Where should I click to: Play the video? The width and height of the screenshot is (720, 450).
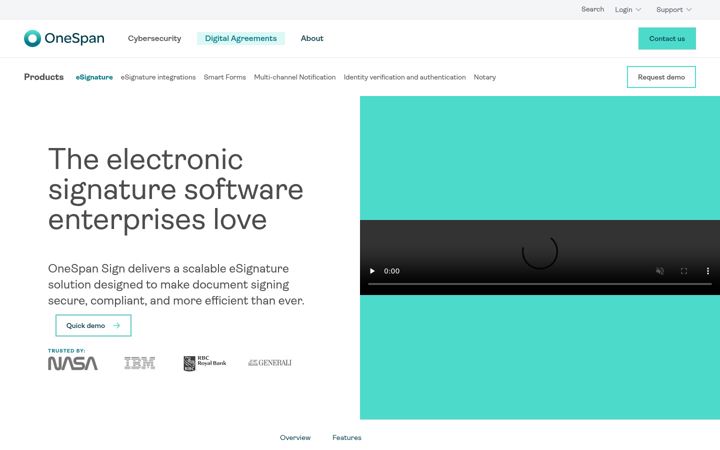[x=372, y=271]
